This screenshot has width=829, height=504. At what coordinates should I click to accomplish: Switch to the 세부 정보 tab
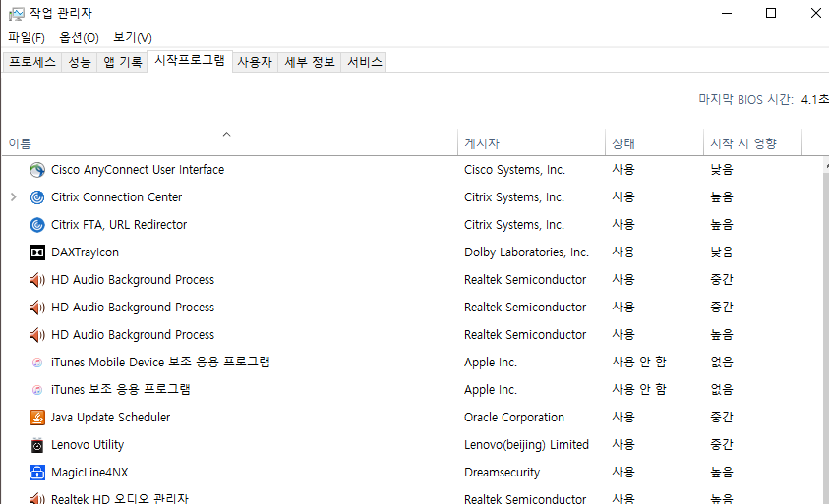(x=310, y=62)
